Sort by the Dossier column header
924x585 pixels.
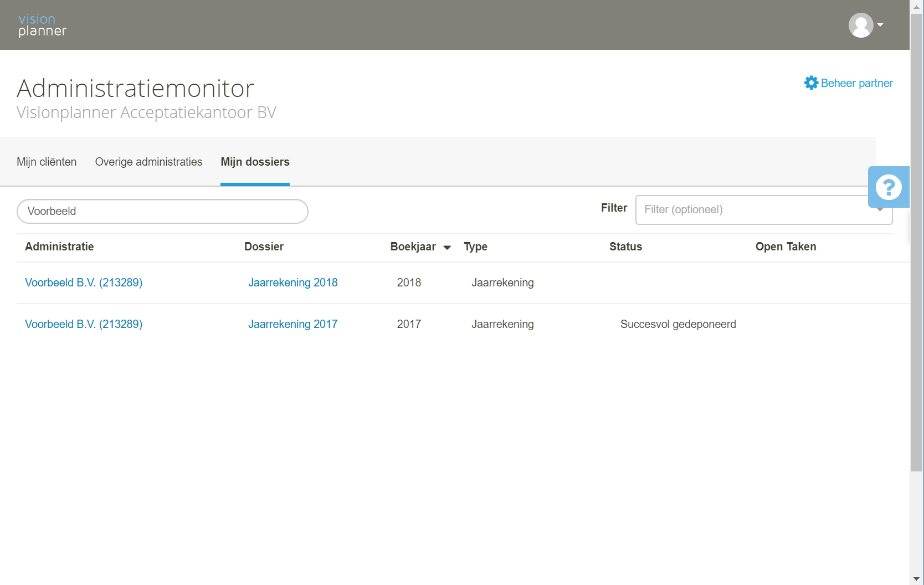point(264,247)
